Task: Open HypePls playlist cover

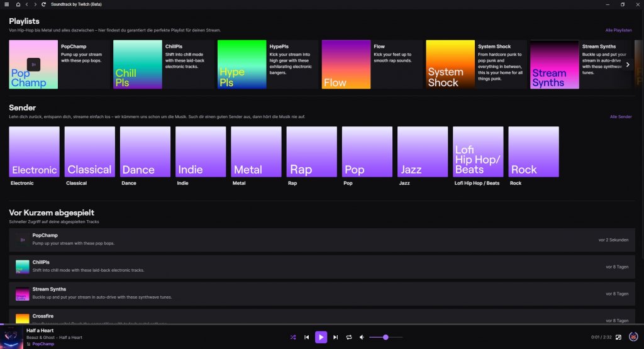Action: (x=242, y=65)
